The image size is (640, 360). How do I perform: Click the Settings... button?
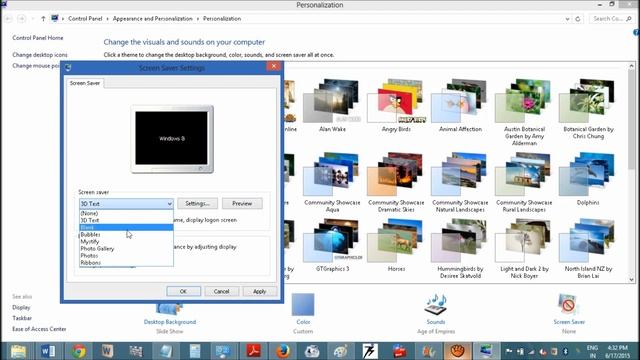point(198,203)
